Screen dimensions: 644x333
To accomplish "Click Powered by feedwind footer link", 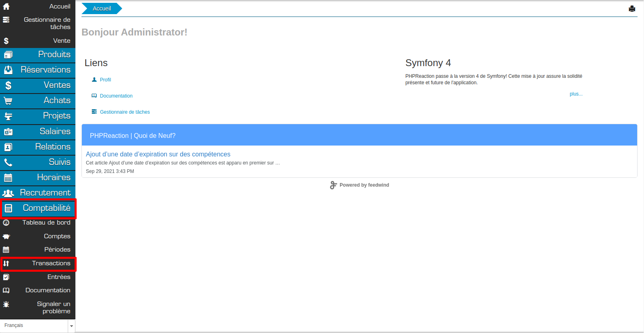I will tap(364, 185).
